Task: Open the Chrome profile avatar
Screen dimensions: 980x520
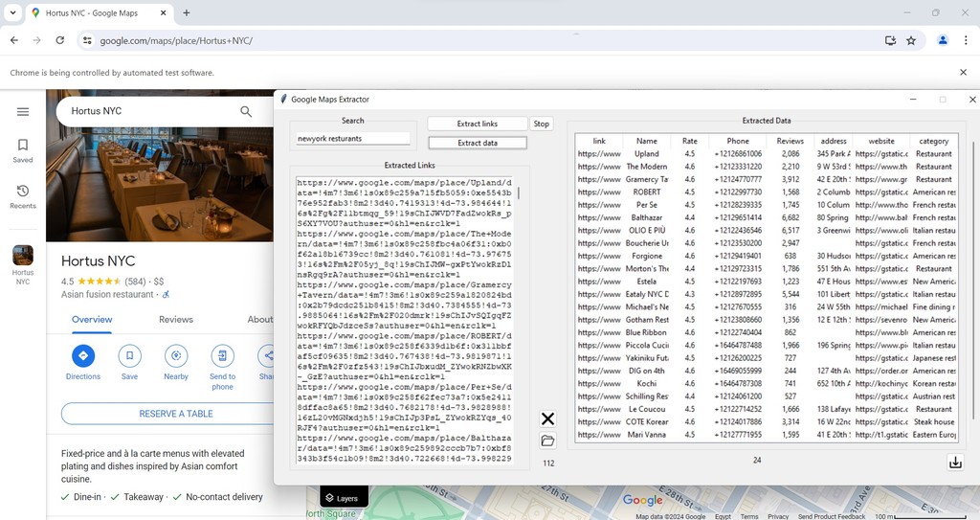Action: pyautogui.click(x=943, y=40)
